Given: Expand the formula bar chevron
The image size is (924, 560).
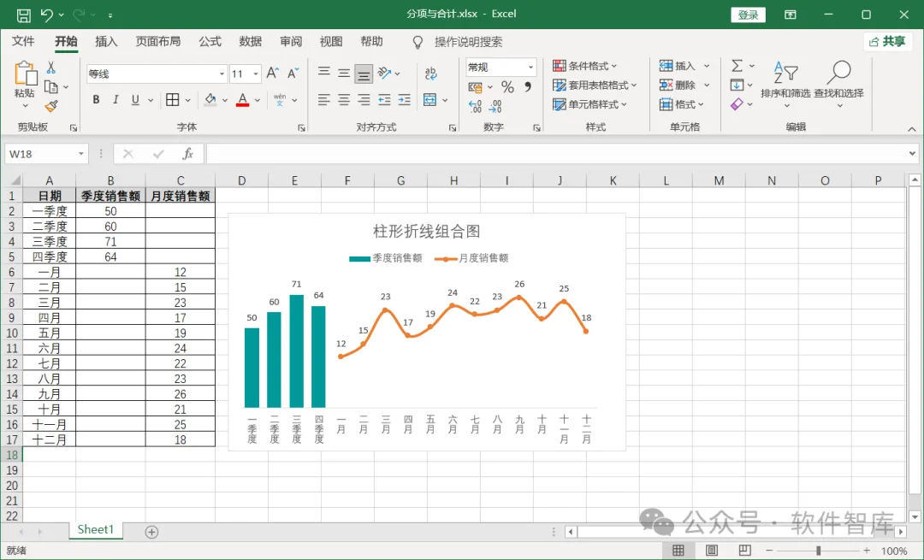Looking at the screenshot, I should coord(912,154).
